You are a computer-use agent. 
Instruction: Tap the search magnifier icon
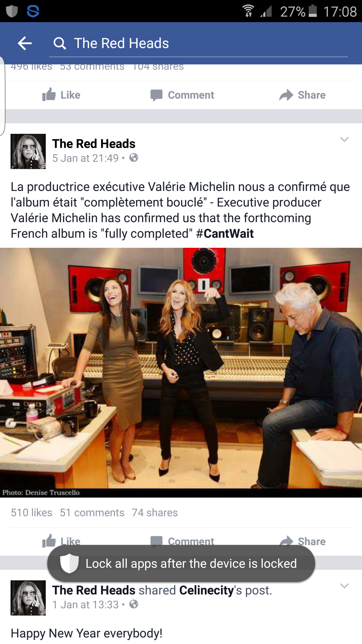tap(60, 43)
